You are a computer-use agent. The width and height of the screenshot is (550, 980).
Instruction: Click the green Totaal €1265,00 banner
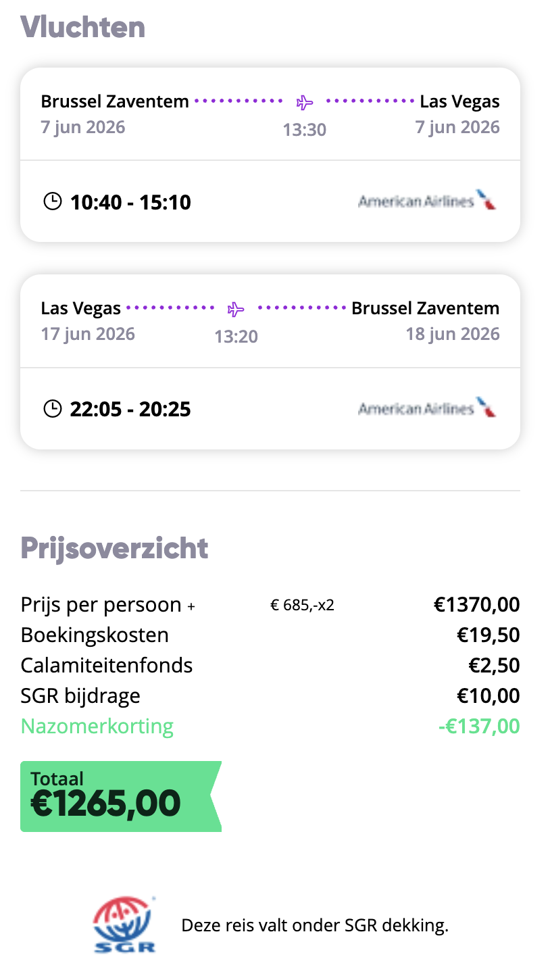[x=116, y=796]
